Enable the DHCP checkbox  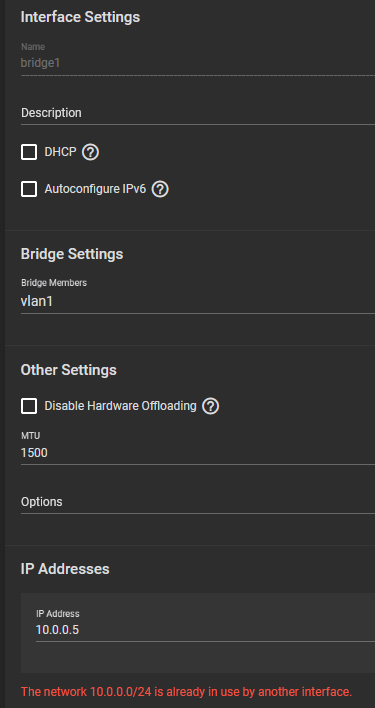(x=29, y=152)
